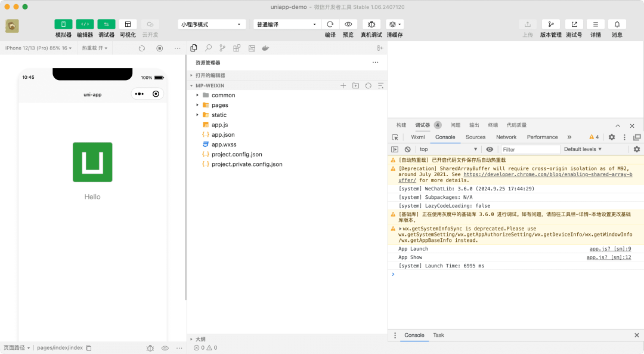Select the Sources devtools tab
The width and height of the screenshot is (644, 354).
click(475, 137)
